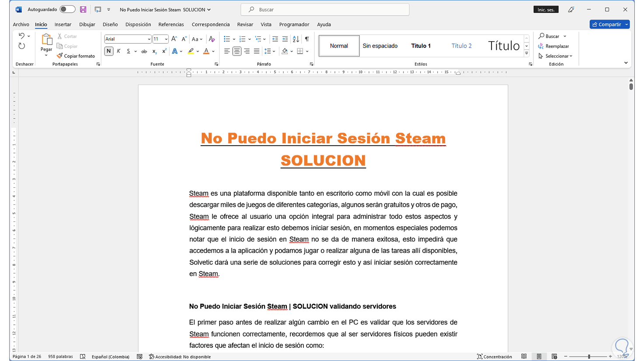
Task: Click the pen icon near Inic. ses.
Action: [571, 9]
